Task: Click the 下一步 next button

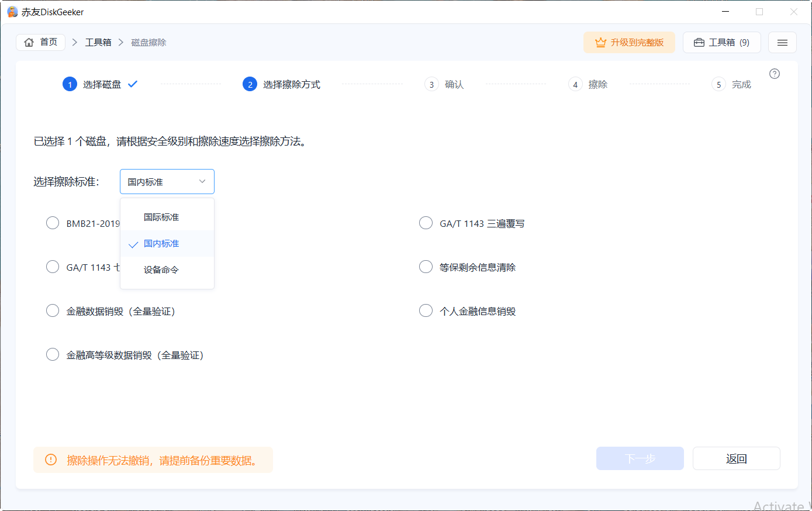Action: 640,458
